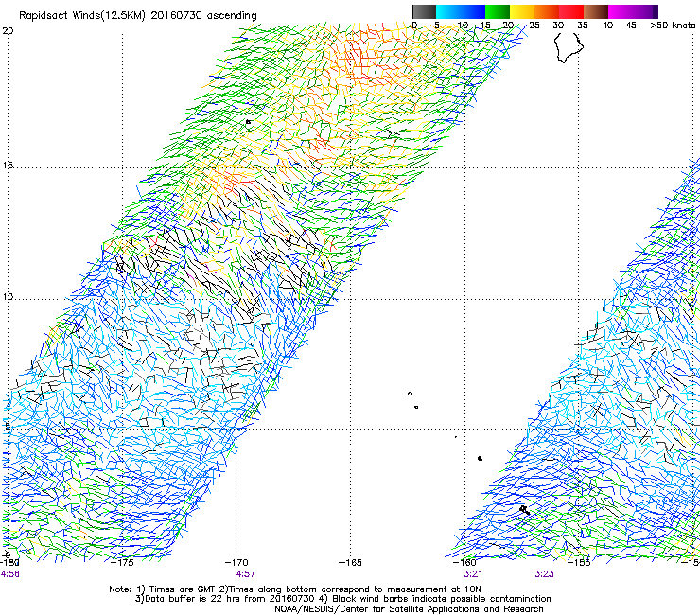The height and width of the screenshot is (615, 700).
Task: Pick the brown 35-40 knots legend segment
Action: coord(596,11)
